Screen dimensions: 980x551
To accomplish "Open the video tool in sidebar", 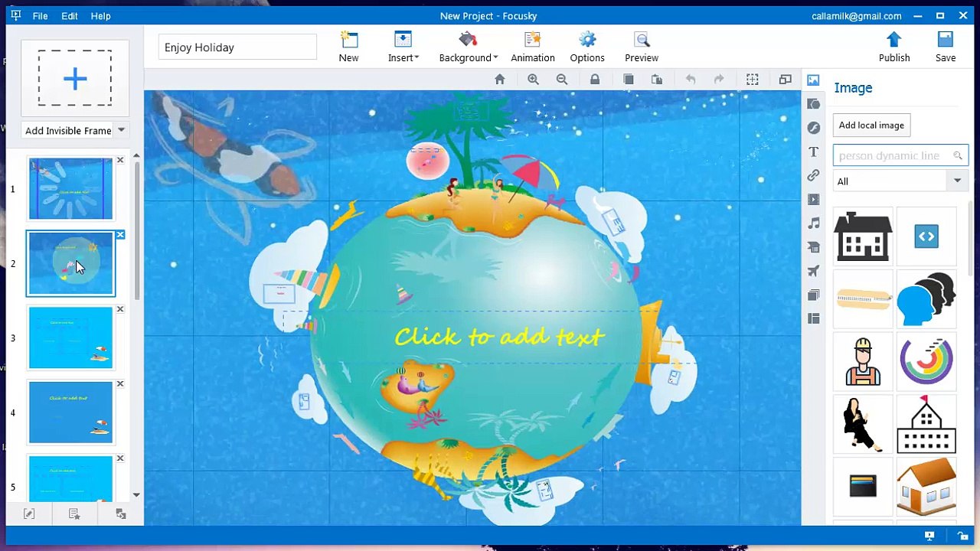I will coord(813,200).
